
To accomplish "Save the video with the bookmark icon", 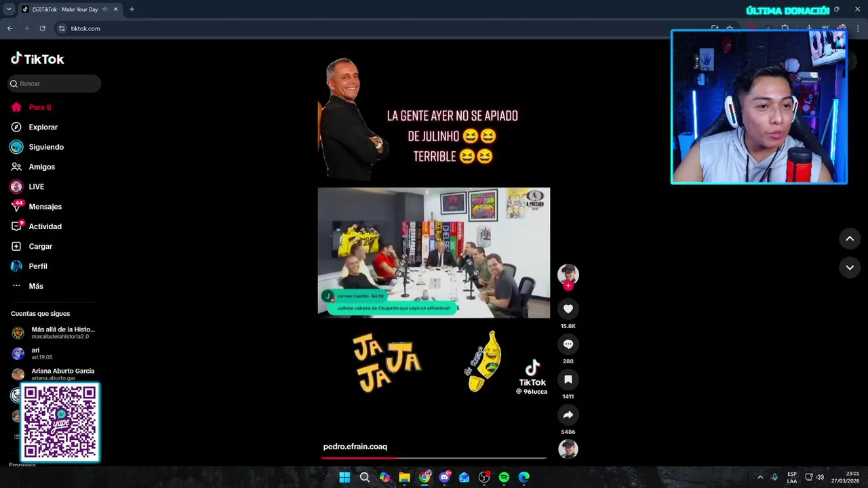I will click(568, 380).
